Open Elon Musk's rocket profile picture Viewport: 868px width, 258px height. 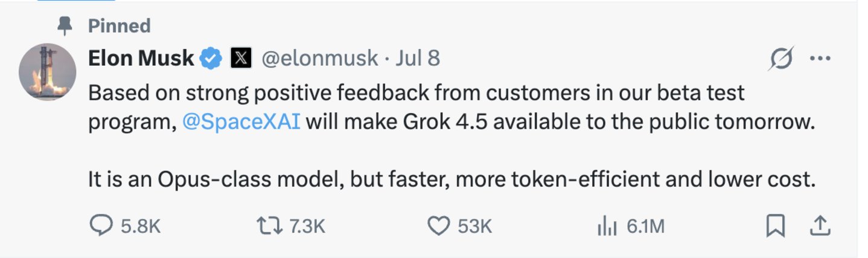coord(48,72)
